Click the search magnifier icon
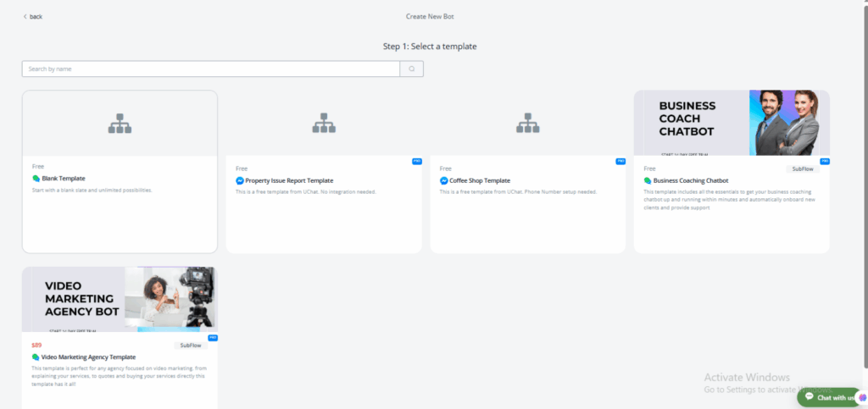The image size is (868, 409). 411,69
